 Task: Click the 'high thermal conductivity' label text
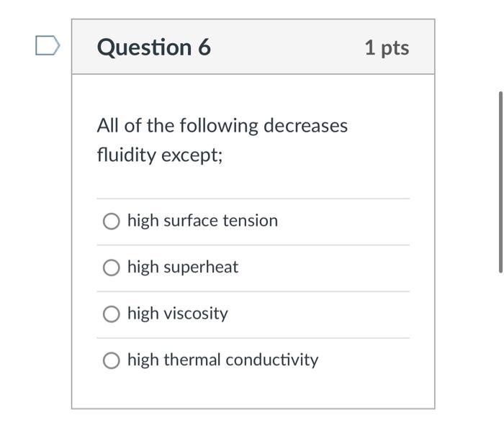point(222,360)
